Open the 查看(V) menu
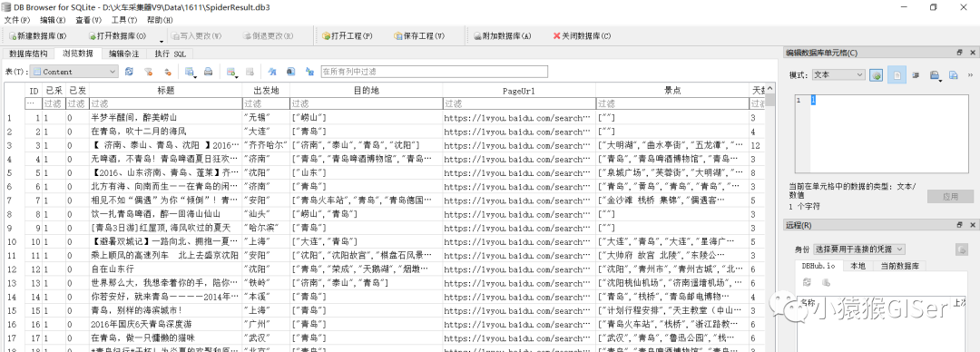980x352 pixels. 89,20
